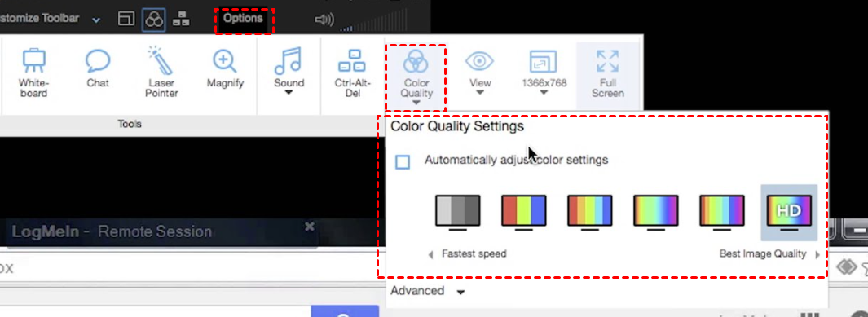Open the Customize Toolbar dropdown arrow
This screenshot has height=317, width=868.
point(96,20)
